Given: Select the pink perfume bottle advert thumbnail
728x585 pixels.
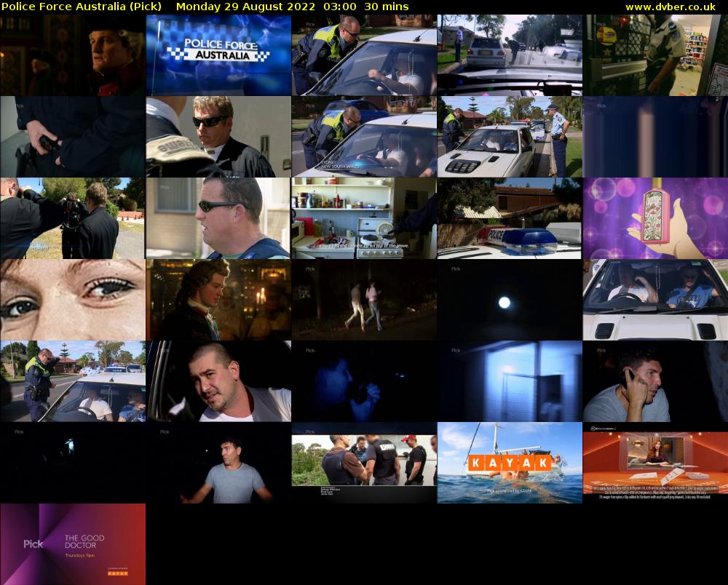Looking at the screenshot, I should tap(655, 218).
